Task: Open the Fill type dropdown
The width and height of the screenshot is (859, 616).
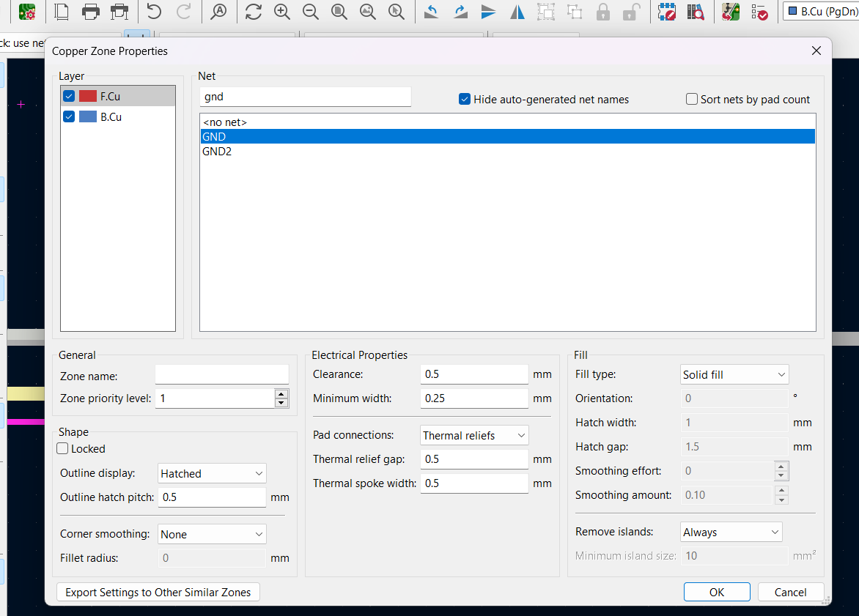Action: point(734,375)
